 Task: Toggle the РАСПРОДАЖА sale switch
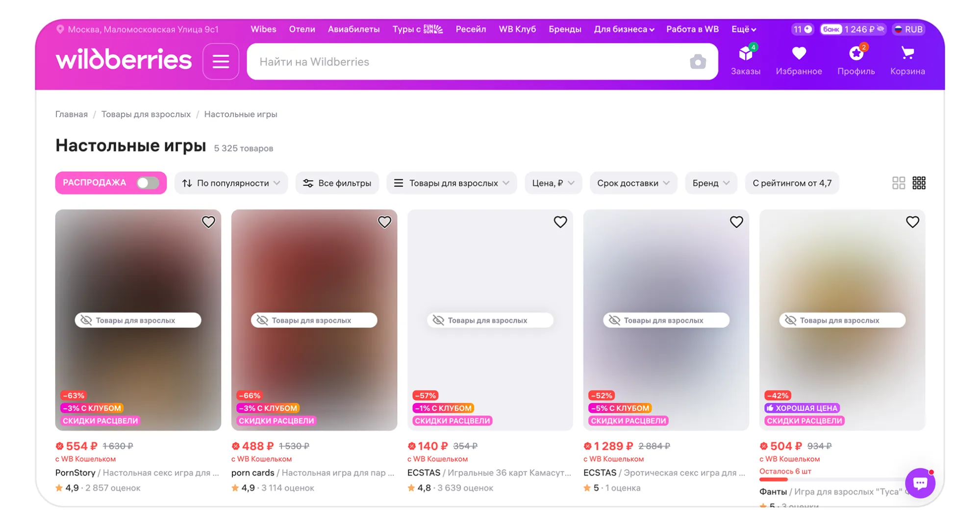(x=148, y=183)
